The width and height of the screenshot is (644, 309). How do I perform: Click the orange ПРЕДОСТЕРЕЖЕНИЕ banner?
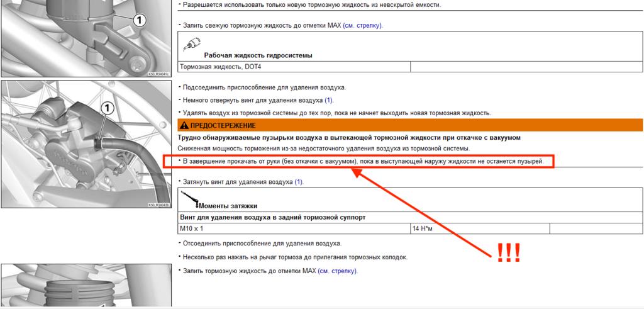[x=410, y=125]
